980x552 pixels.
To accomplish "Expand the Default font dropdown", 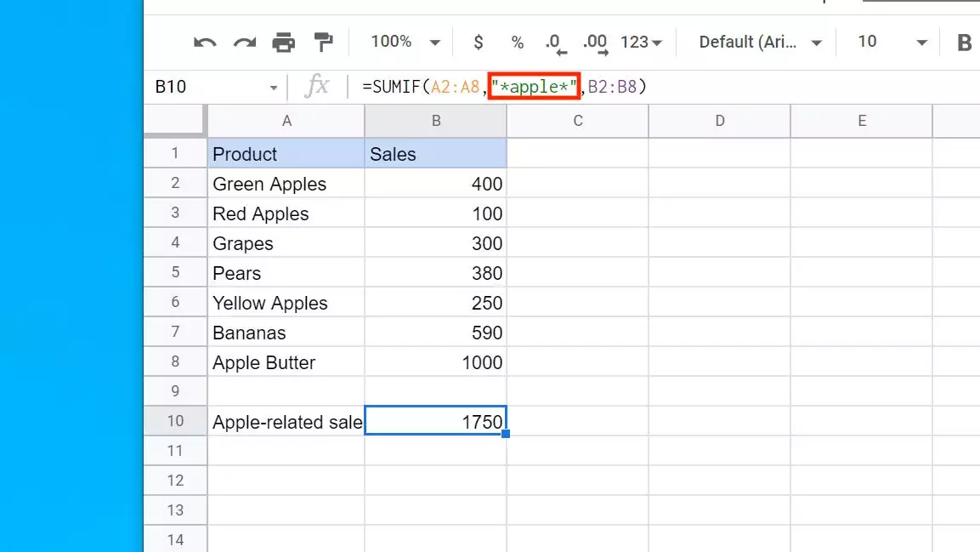I will point(760,42).
